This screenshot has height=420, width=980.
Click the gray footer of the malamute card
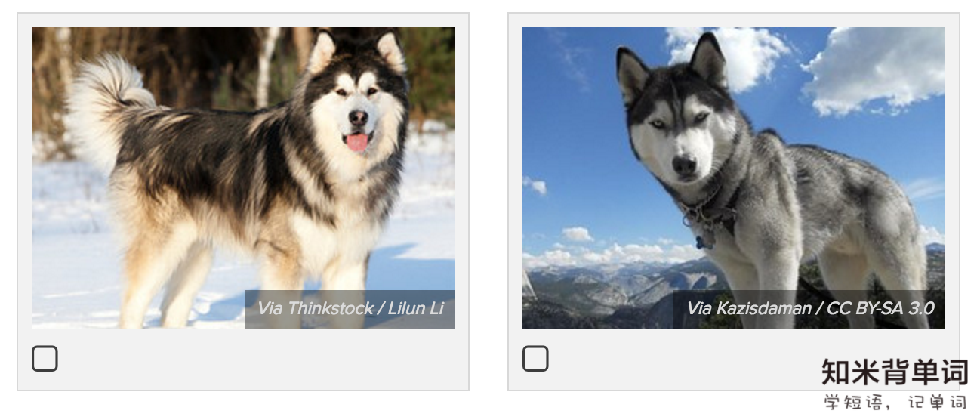point(243,360)
